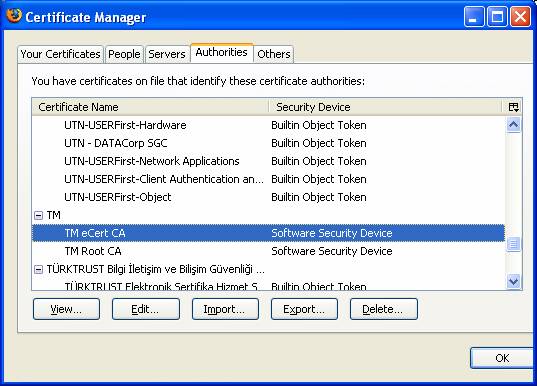Select the TM Root CA certificate
This screenshot has width=537, height=386.
pyautogui.click(x=268, y=251)
